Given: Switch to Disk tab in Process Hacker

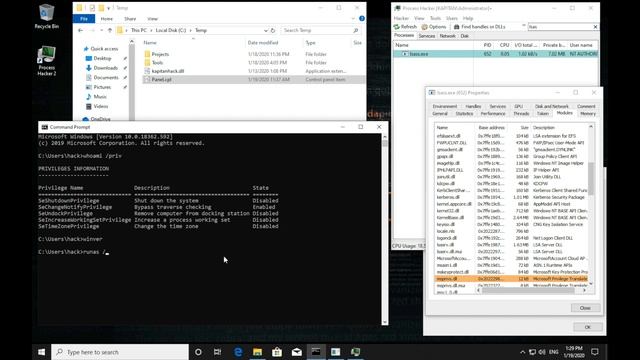Looking at the screenshot, I should pyautogui.click(x=464, y=36).
